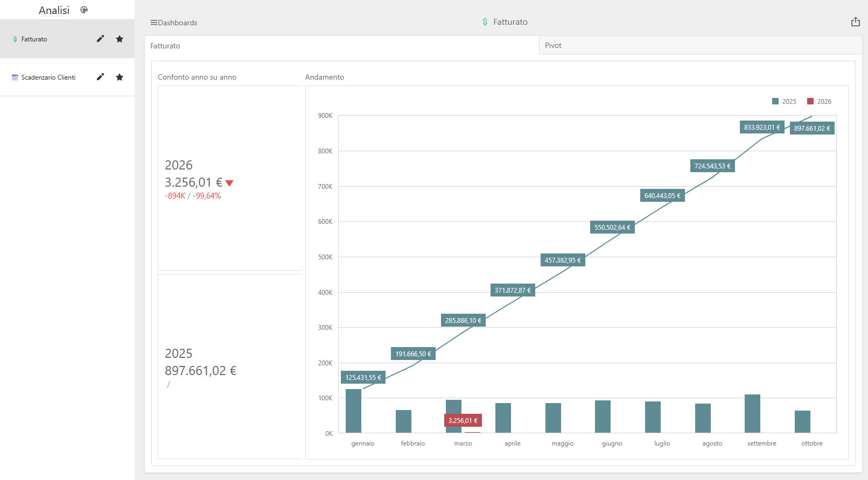Click the green dollar icon beside Fatturato in sidebar
Viewport: 868px width, 480px height.
(x=15, y=39)
